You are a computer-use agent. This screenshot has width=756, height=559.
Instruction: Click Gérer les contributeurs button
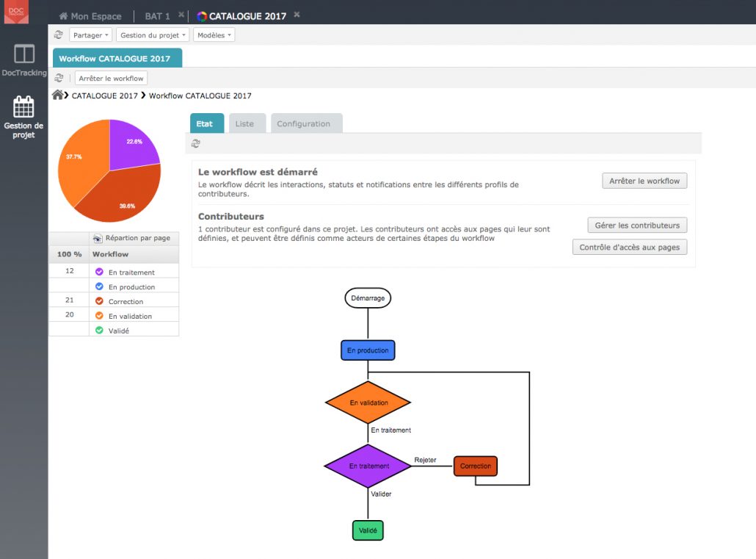coord(637,225)
